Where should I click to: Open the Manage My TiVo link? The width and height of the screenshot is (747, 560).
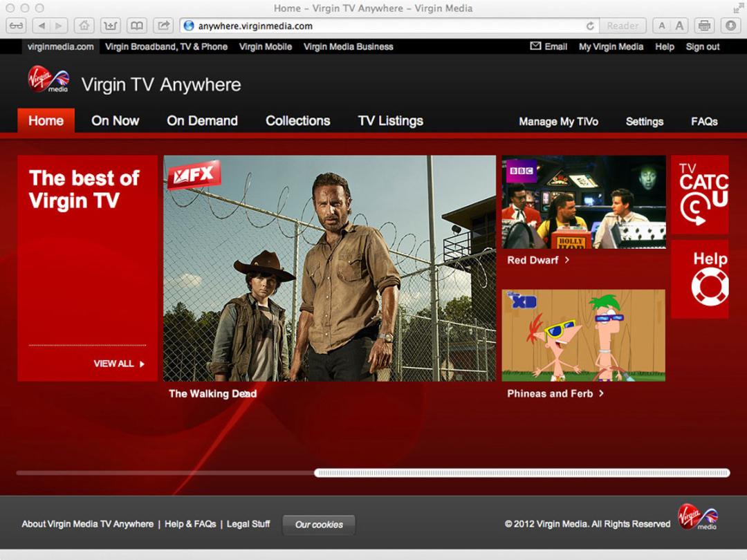pos(558,122)
